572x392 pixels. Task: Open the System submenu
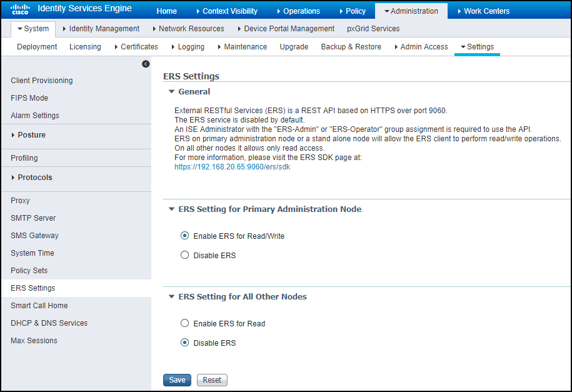33,29
